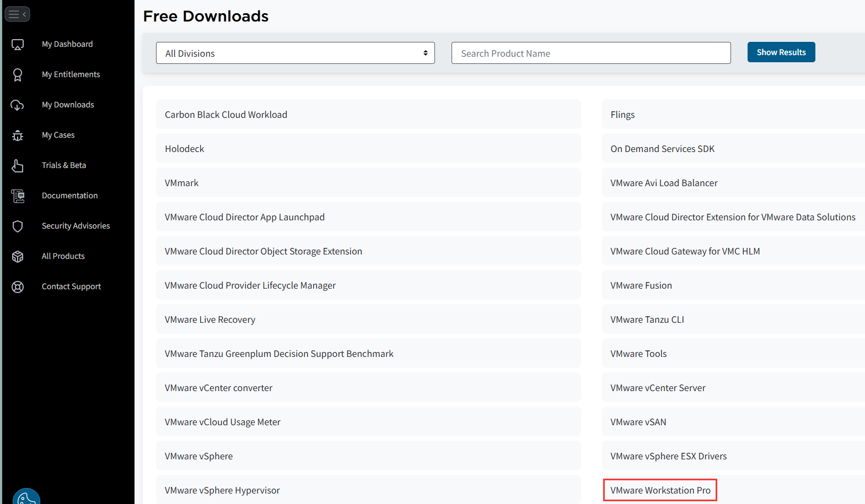This screenshot has width=865, height=504.
Task: Open Contact Support page
Action: 72,286
